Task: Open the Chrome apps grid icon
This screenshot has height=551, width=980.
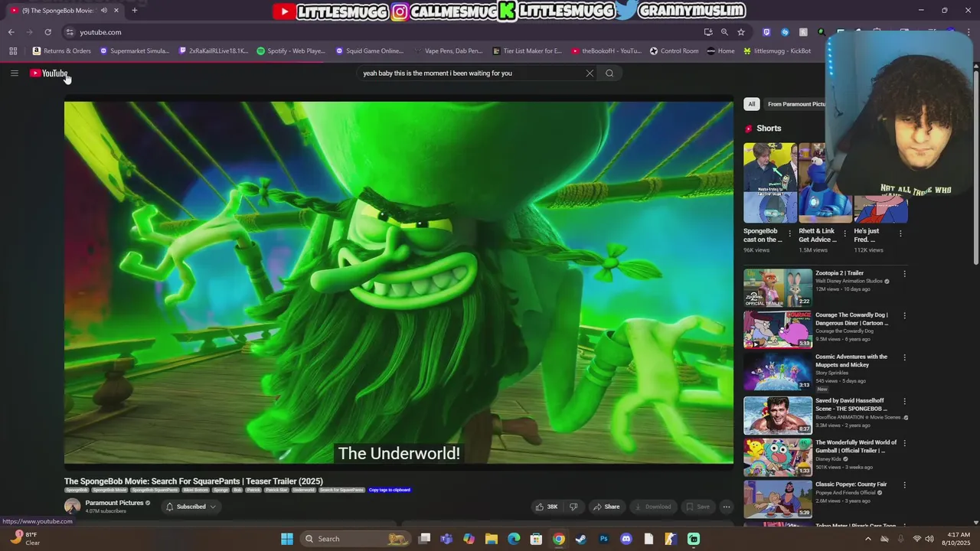Action: (13, 51)
